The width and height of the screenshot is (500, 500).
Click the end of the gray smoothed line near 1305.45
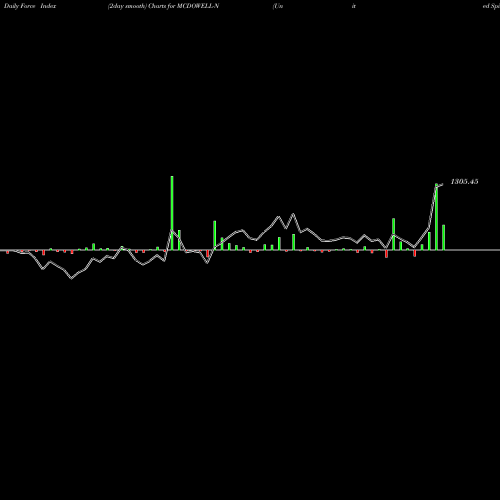(x=442, y=185)
